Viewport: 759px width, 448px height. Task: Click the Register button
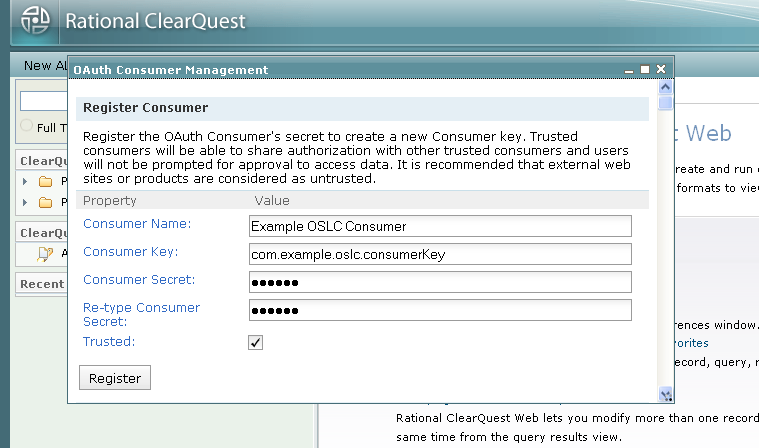pos(115,378)
